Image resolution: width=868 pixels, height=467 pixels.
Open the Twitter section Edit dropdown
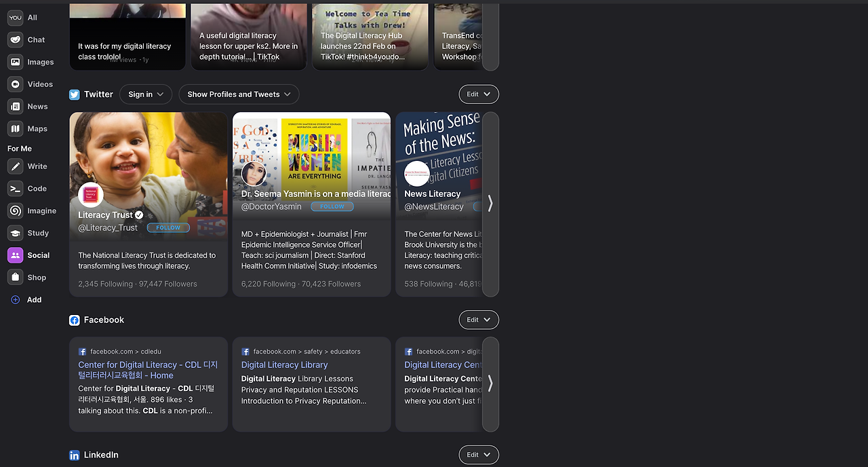(479, 94)
